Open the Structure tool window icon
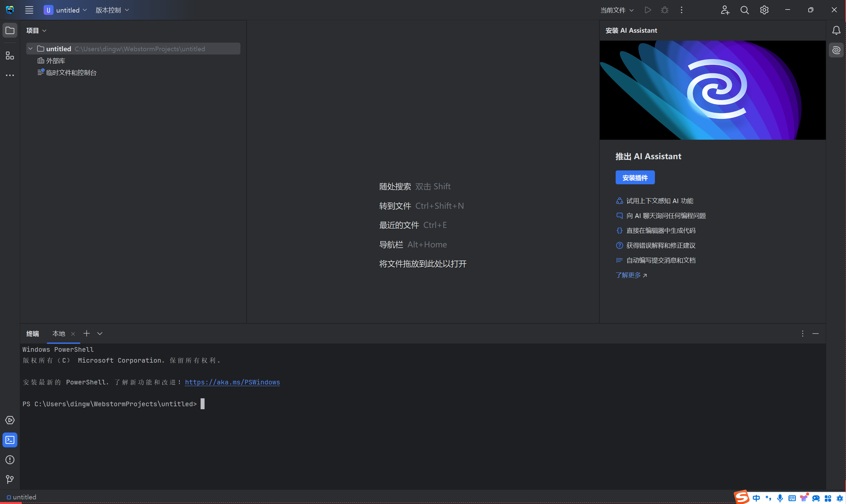 click(10, 56)
